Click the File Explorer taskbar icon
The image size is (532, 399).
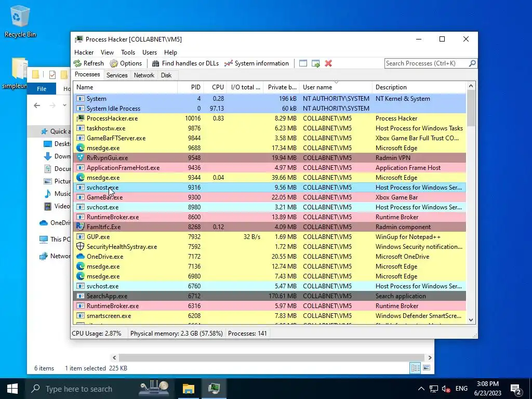[x=188, y=389]
